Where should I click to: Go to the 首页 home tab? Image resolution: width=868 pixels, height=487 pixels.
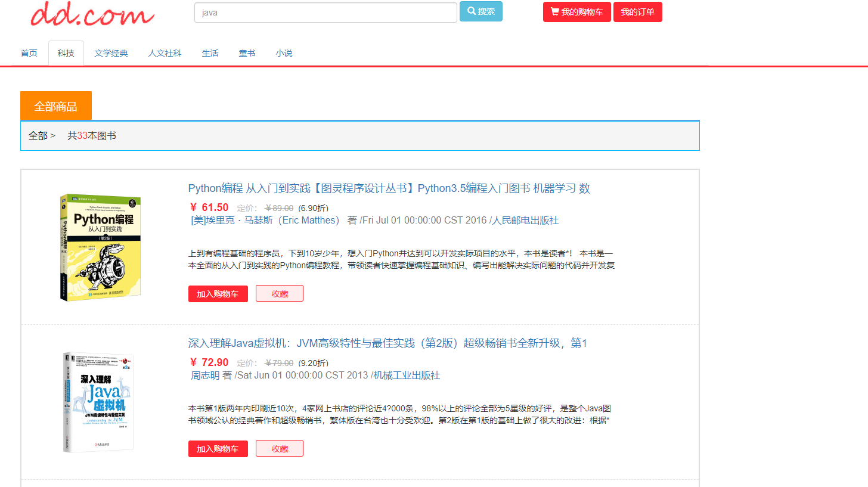pos(29,53)
